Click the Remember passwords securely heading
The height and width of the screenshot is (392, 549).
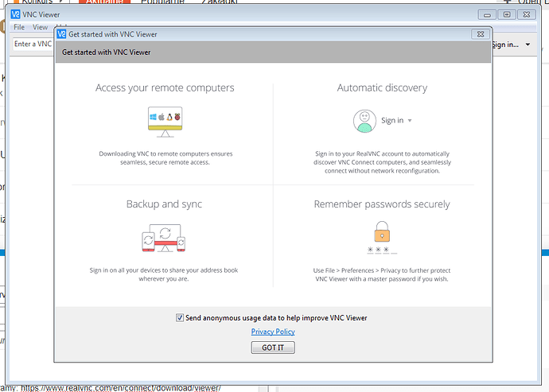tap(382, 204)
